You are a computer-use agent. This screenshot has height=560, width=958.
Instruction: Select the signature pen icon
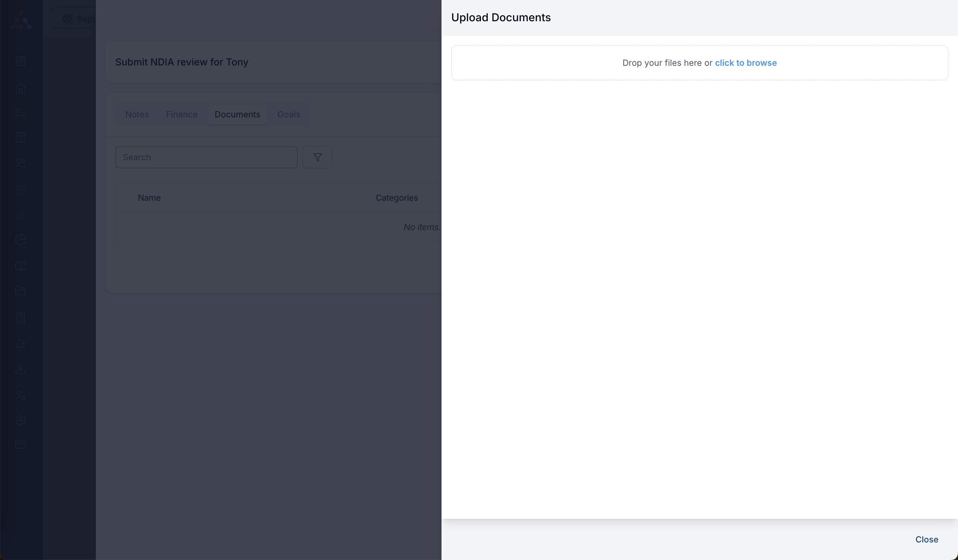[x=21, y=216]
